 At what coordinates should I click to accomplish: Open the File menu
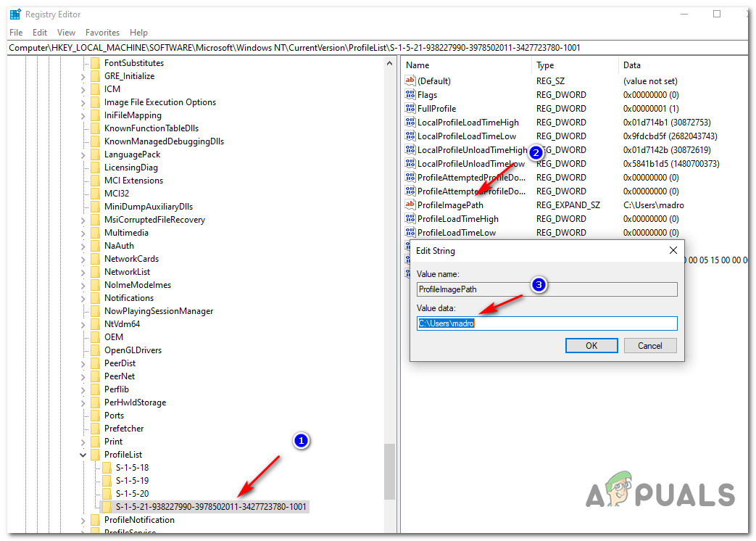(x=16, y=33)
